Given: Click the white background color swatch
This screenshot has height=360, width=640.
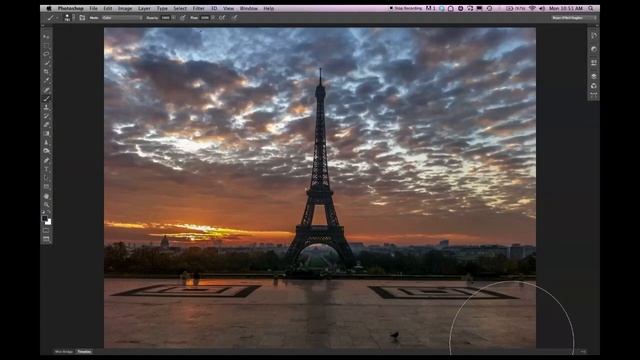Looking at the screenshot, I should 48,222.
